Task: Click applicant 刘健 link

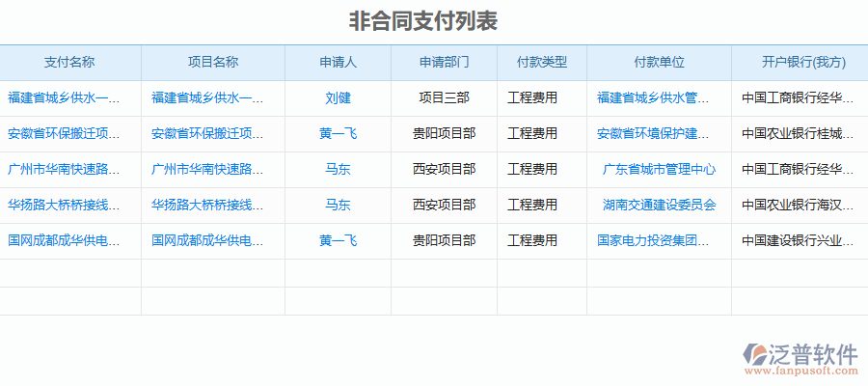Action: (338, 97)
